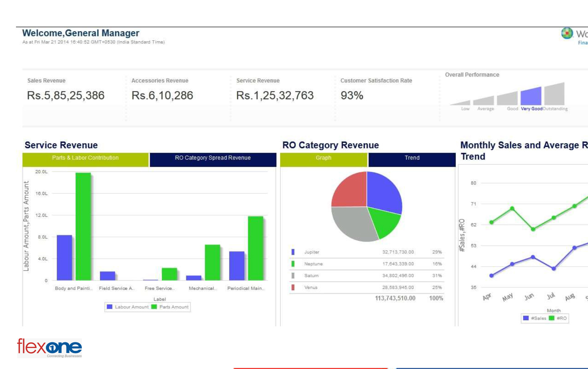Select the Very Good performance bar
588x369 pixels.
tap(531, 96)
